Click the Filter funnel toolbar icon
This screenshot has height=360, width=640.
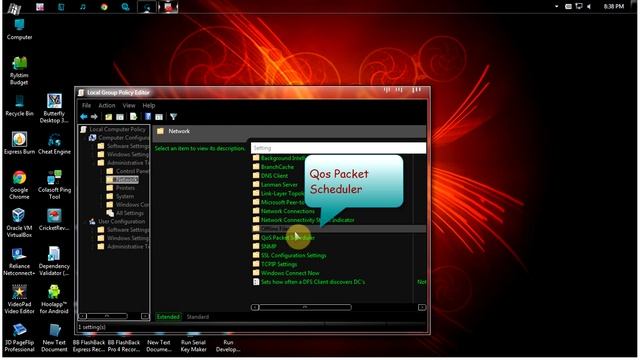coord(173,117)
